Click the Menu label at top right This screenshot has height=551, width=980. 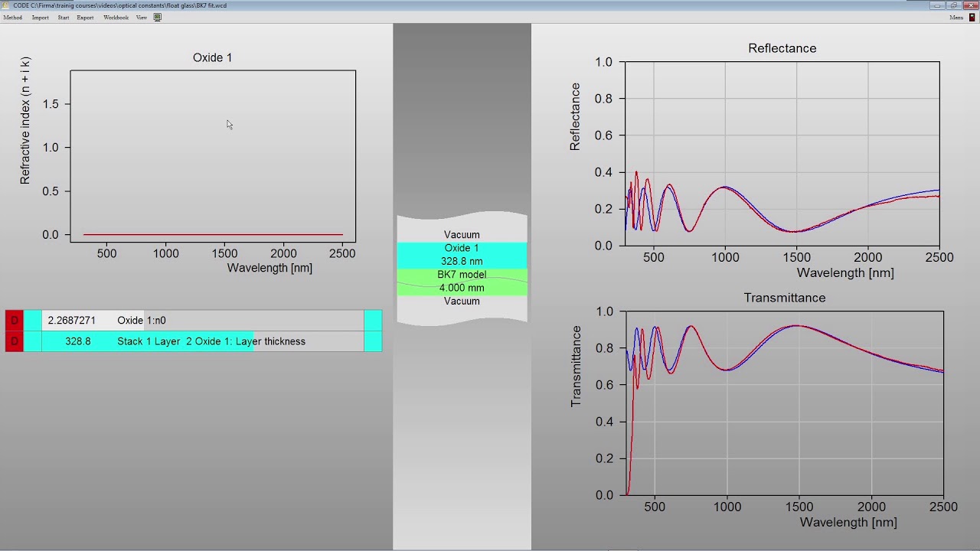(956, 18)
